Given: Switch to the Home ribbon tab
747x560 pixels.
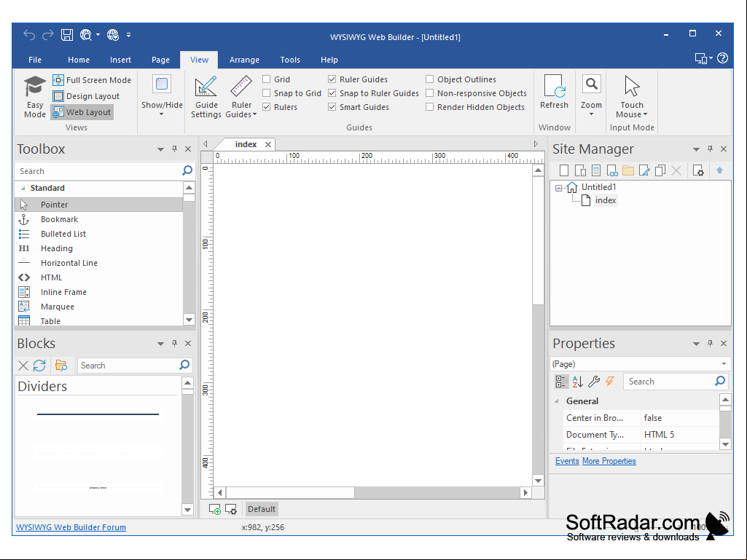Looking at the screenshot, I should [79, 60].
